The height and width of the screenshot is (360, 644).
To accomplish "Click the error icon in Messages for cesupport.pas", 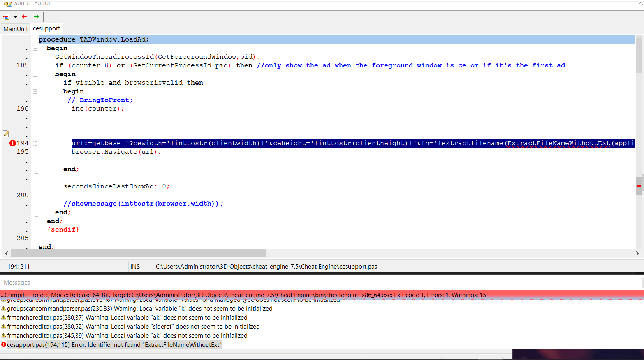I will 4,345.
